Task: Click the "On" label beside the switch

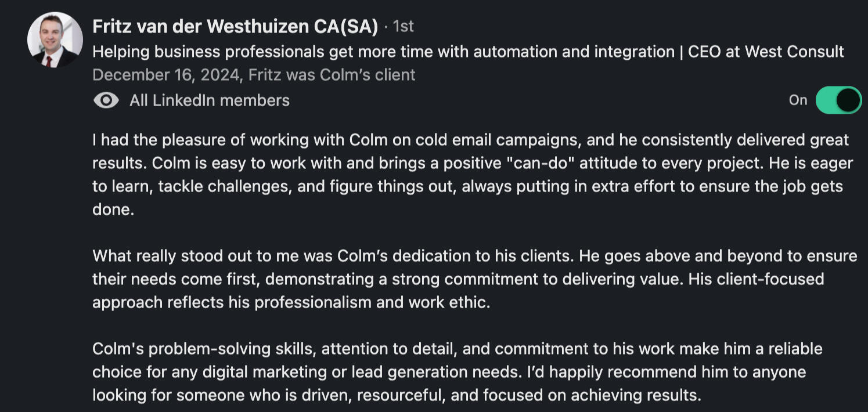Action: pyautogui.click(x=798, y=100)
